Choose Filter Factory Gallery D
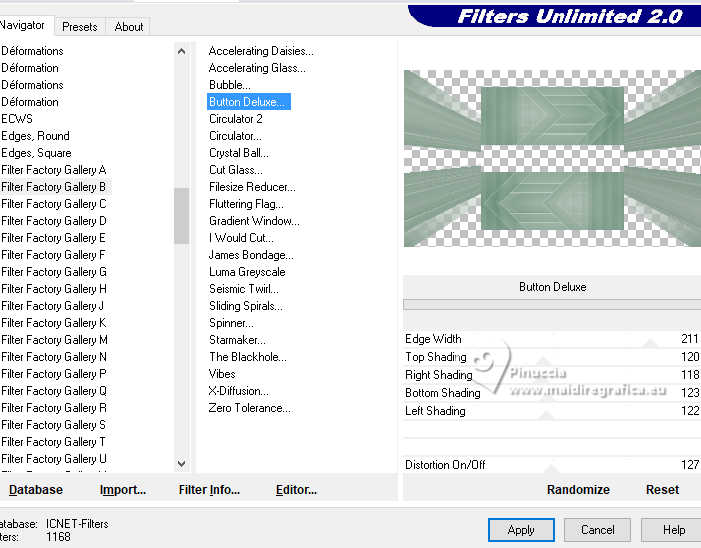This screenshot has height=548, width=701. pyautogui.click(x=54, y=221)
